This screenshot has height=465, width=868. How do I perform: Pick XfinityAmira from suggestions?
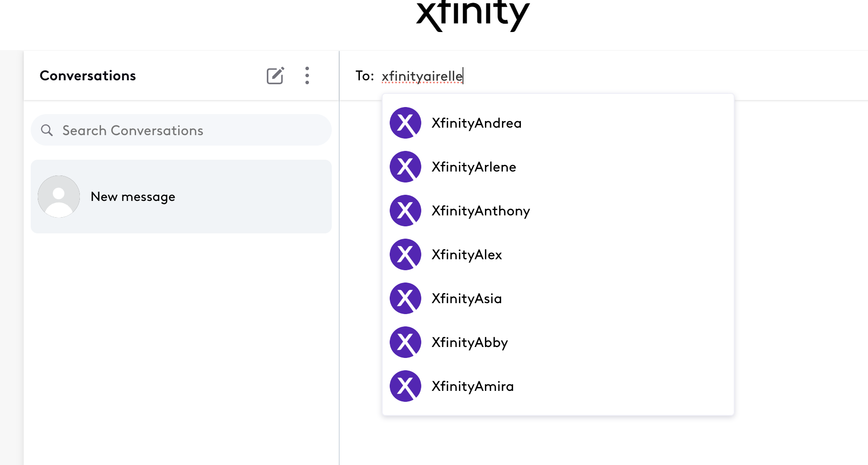(x=558, y=386)
